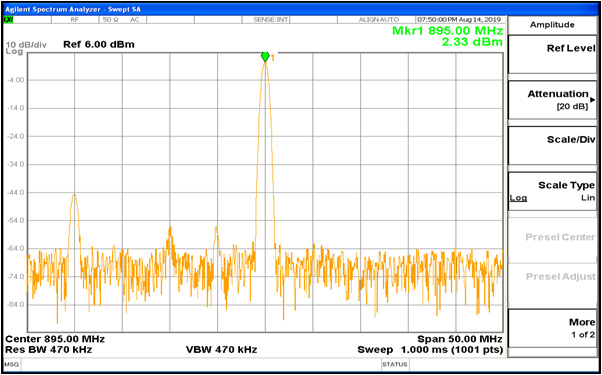This screenshot has height=375, width=602.
Task: Toggle Scale Type to Lin
Action: point(588,198)
